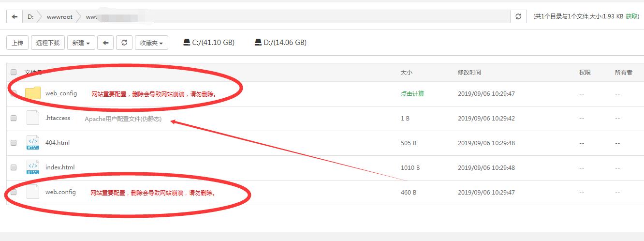The width and height of the screenshot is (644, 241).
Task: Tick the checkbox for 404.html
Action: point(14,143)
